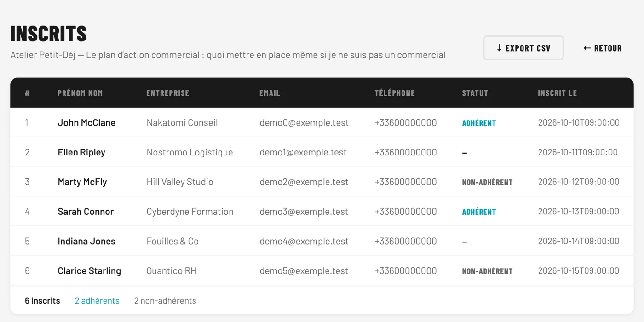Click the date 2026-10-14T09:00:00
This screenshot has height=322, width=644.
pyautogui.click(x=579, y=241)
